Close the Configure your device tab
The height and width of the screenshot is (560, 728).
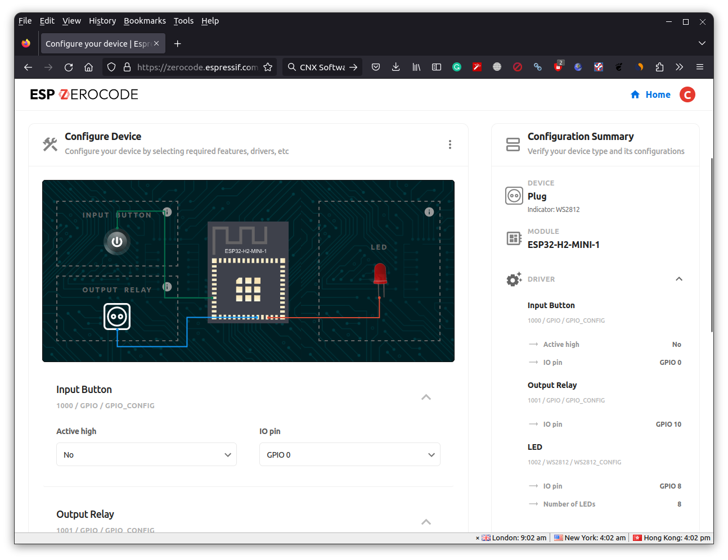point(156,43)
